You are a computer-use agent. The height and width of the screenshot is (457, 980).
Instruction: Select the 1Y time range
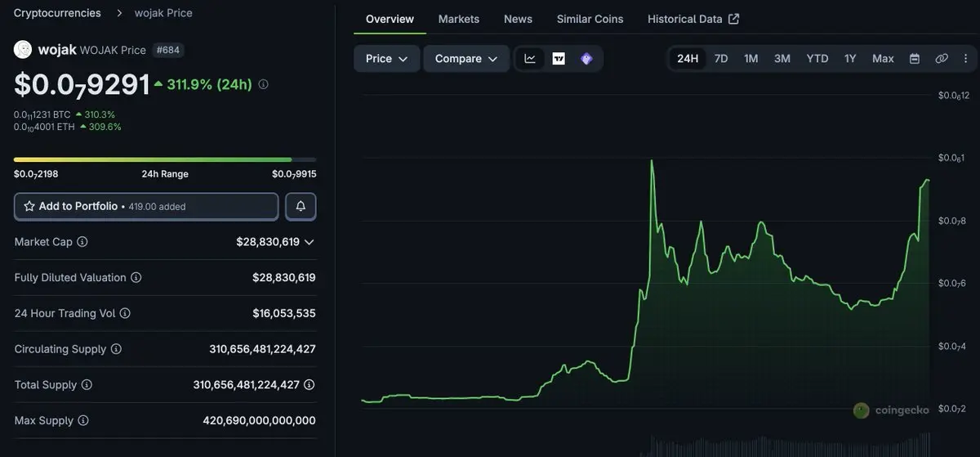pos(850,59)
